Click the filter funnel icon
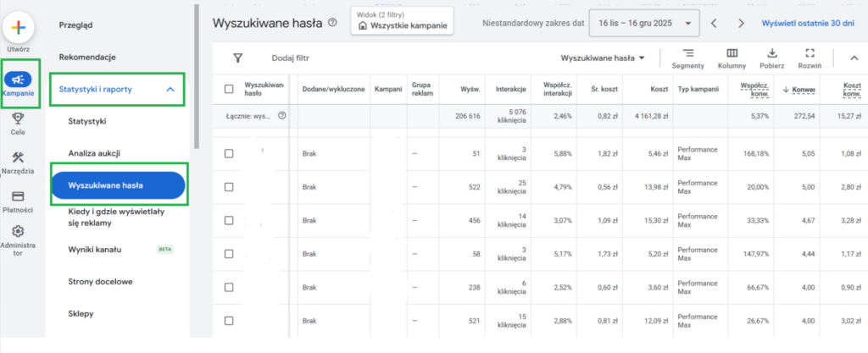 (238, 58)
